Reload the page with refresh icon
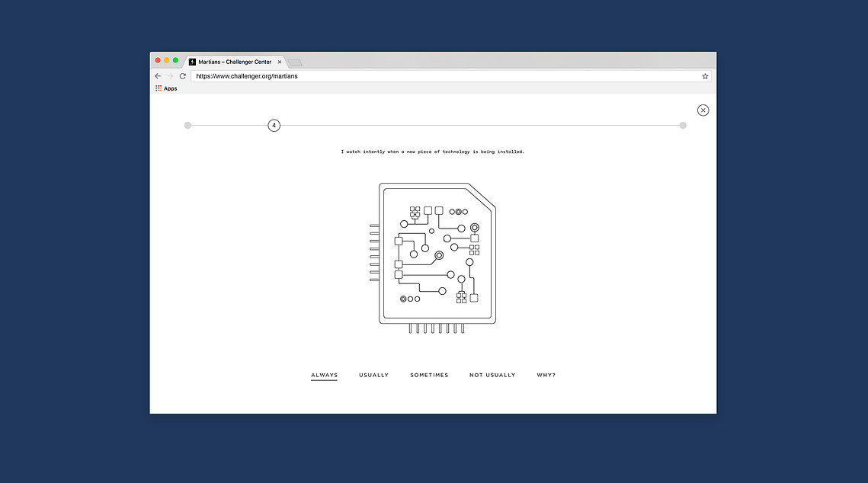This screenshot has height=483, width=868. click(183, 76)
